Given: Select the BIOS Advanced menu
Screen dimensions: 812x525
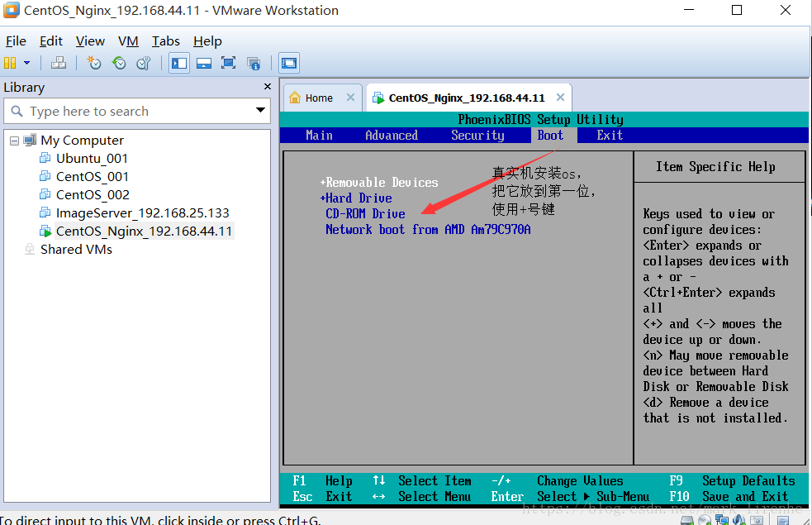Looking at the screenshot, I should (392, 136).
